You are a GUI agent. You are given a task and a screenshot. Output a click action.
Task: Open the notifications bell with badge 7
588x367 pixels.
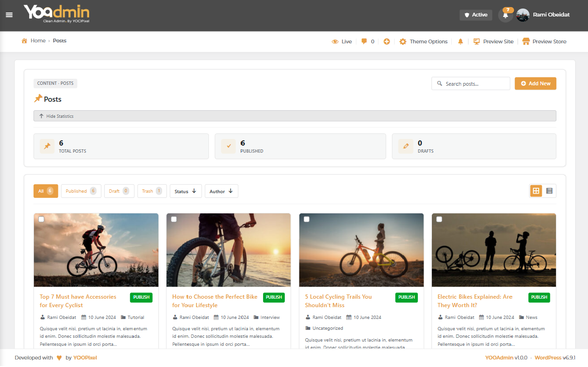click(505, 15)
